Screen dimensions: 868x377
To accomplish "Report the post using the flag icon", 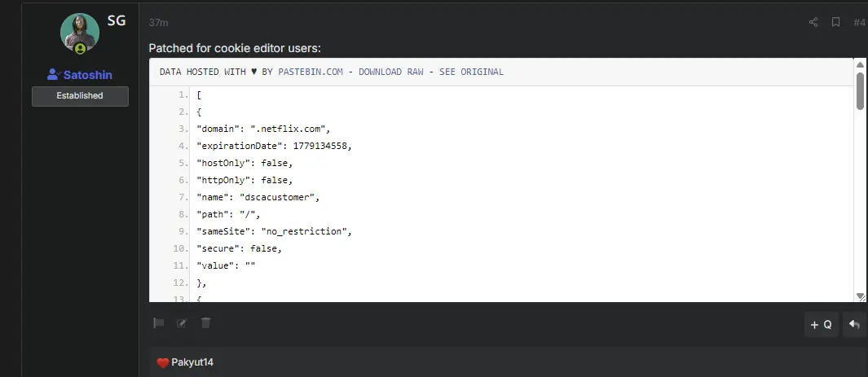I will tap(159, 323).
